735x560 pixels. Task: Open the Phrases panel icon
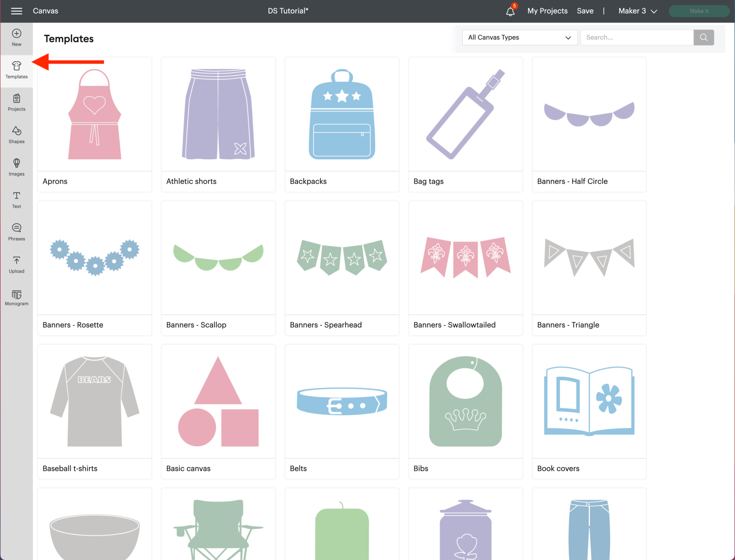click(x=17, y=232)
